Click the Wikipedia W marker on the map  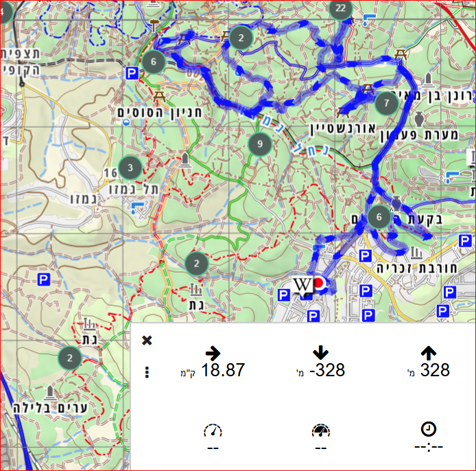pyautogui.click(x=302, y=284)
